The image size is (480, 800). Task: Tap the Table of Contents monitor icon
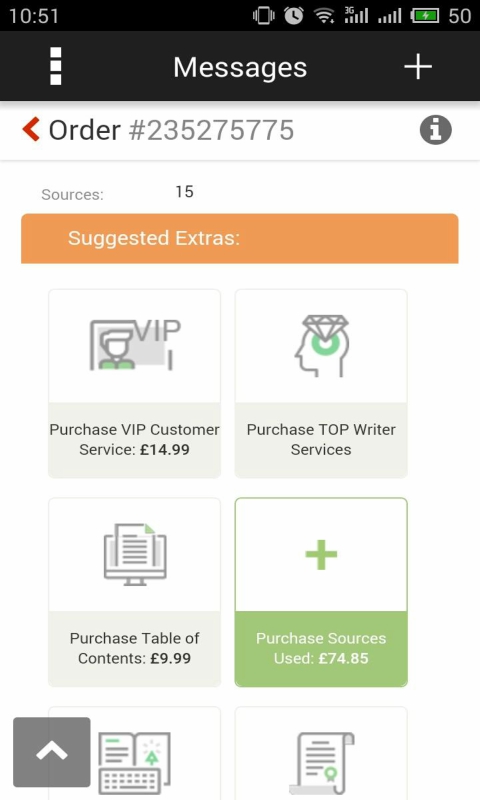[x=135, y=555]
